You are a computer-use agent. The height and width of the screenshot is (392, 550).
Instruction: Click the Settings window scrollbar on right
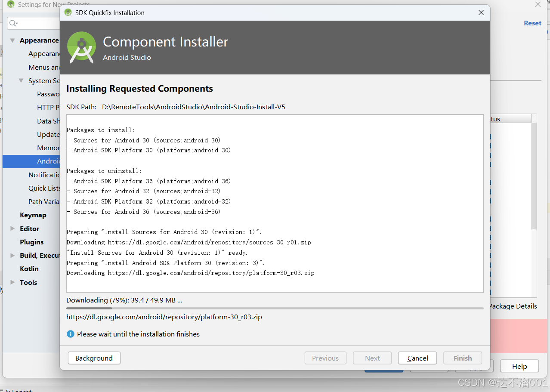pos(534,176)
